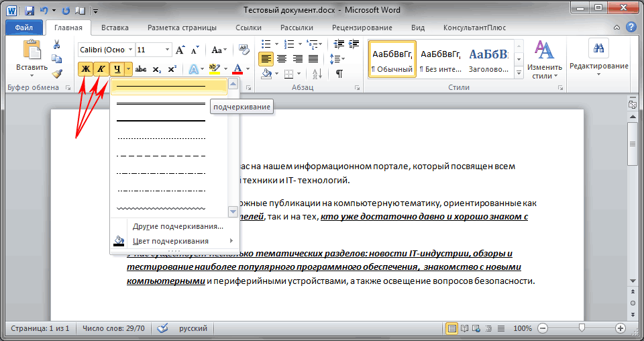Select the double underline style in list
The height and width of the screenshot is (341, 644).
click(161, 103)
